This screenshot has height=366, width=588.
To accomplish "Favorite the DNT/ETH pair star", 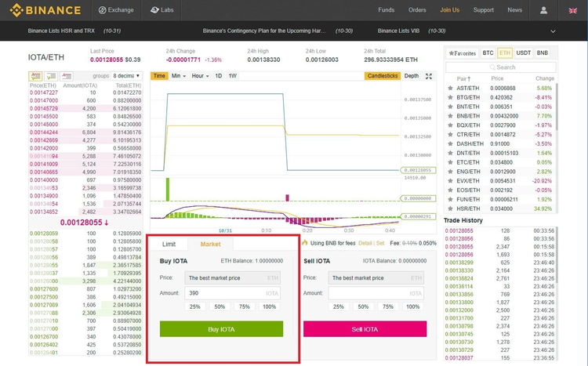I will (450, 153).
